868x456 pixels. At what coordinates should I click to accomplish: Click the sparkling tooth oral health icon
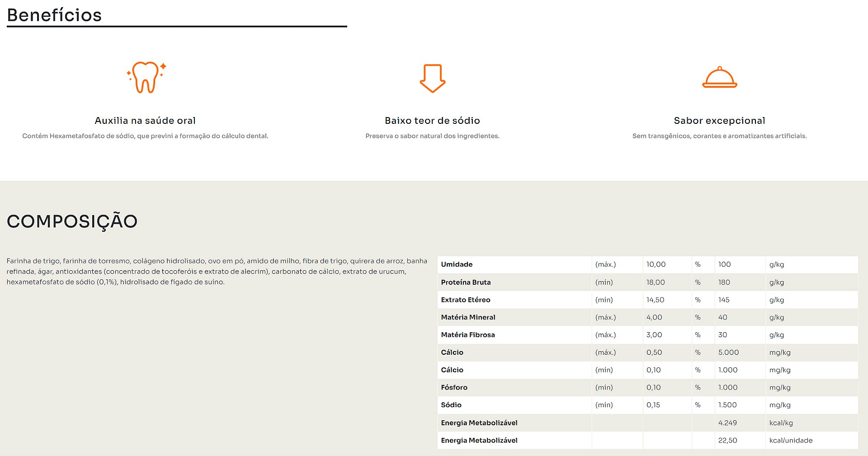pyautogui.click(x=146, y=78)
